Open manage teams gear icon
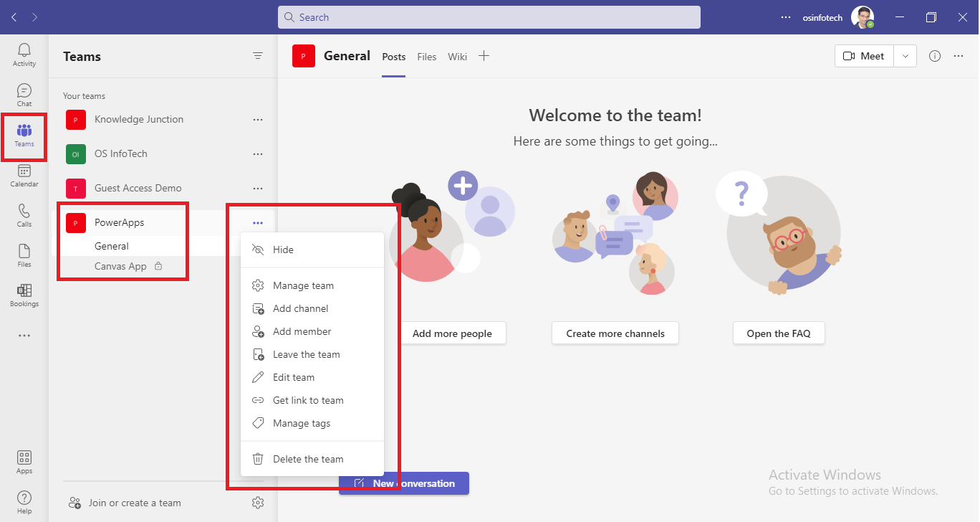 (x=258, y=503)
